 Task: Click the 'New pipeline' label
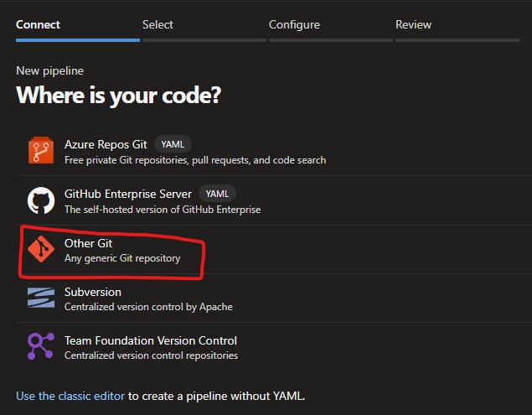pos(50,70)
